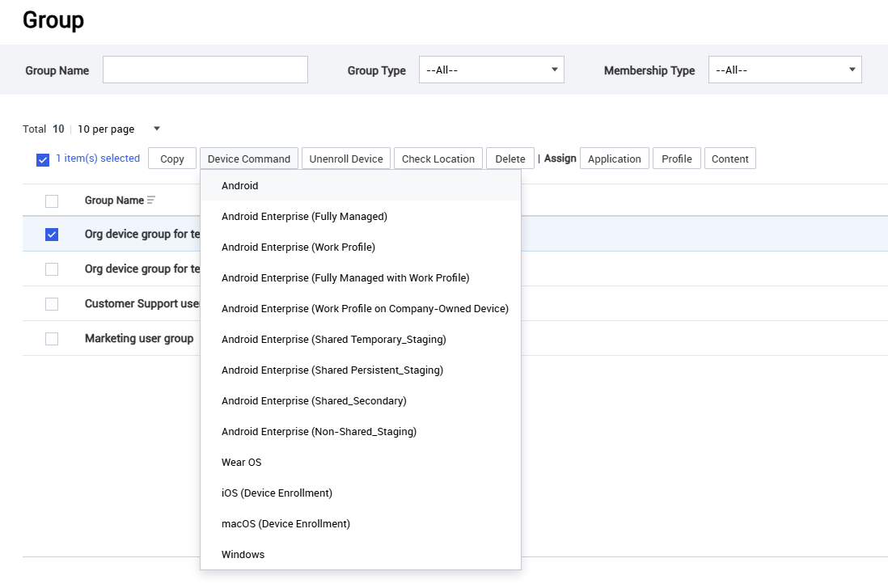This screenshot has height=588, width=888.
Task: Check the Customer Support user group row
Action: [52, 303]
